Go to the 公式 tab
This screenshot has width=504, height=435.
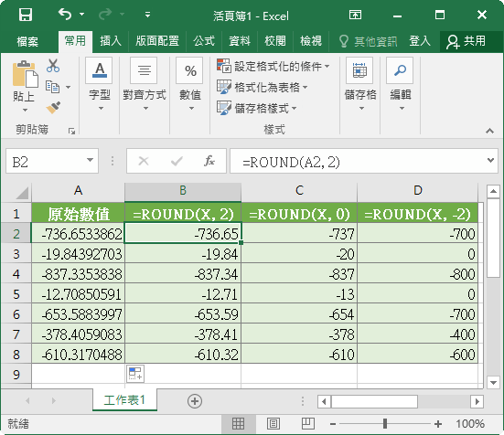204,41
